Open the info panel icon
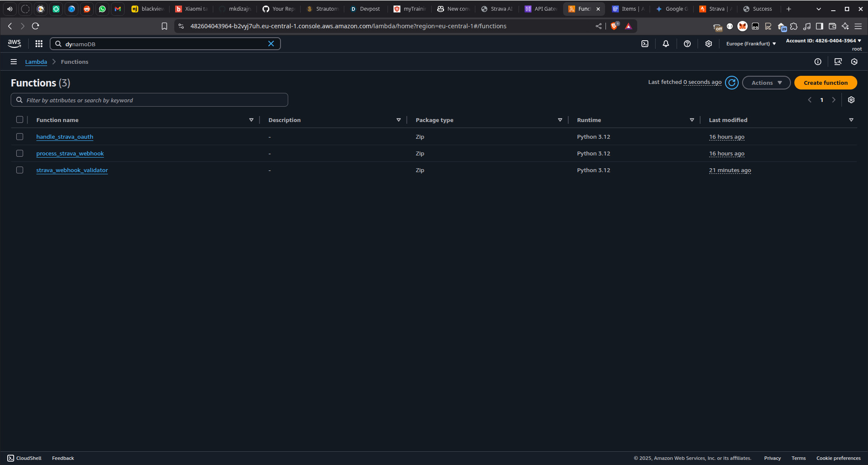 818,62
